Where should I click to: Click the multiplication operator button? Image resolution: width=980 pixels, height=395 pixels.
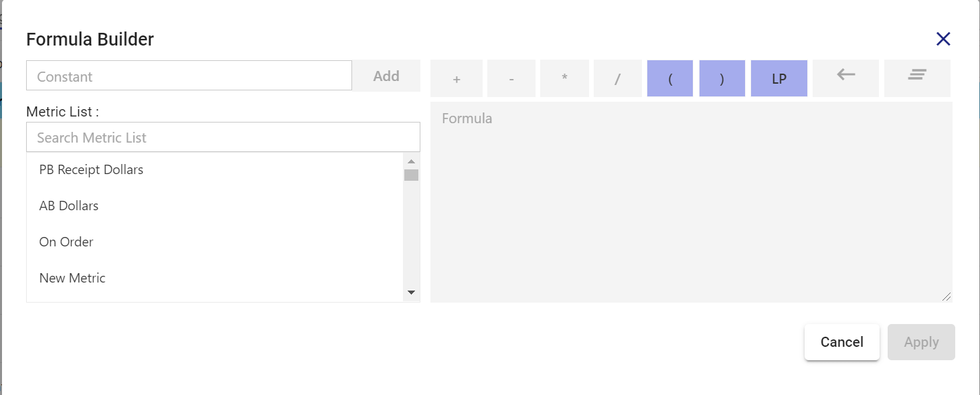tap(564, 78)
